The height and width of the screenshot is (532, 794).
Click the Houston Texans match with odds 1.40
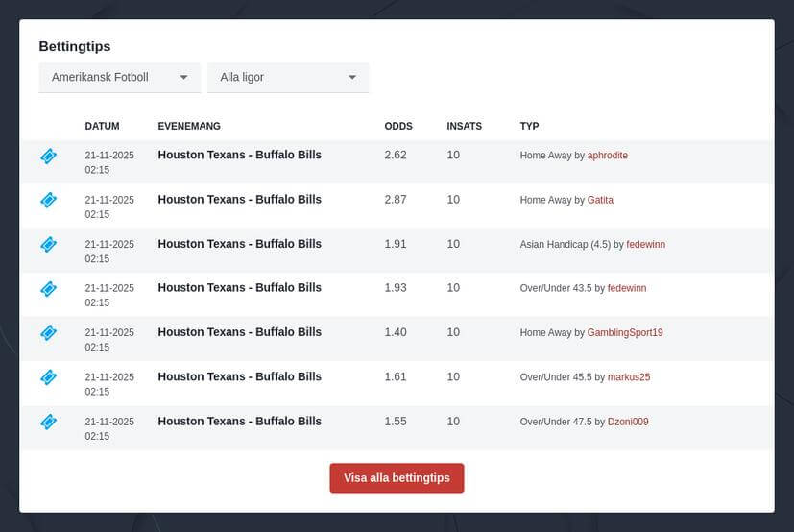[239, 332]
